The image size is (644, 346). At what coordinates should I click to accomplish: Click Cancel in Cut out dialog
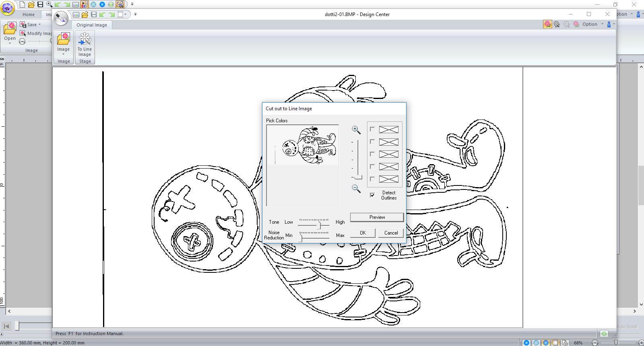[391, 233]
